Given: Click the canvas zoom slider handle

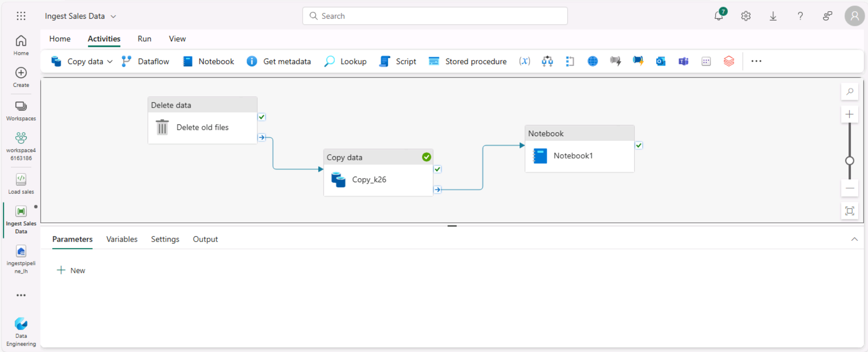Looking at the screenshot, I should pyautogui.click(x=850, y=161).
